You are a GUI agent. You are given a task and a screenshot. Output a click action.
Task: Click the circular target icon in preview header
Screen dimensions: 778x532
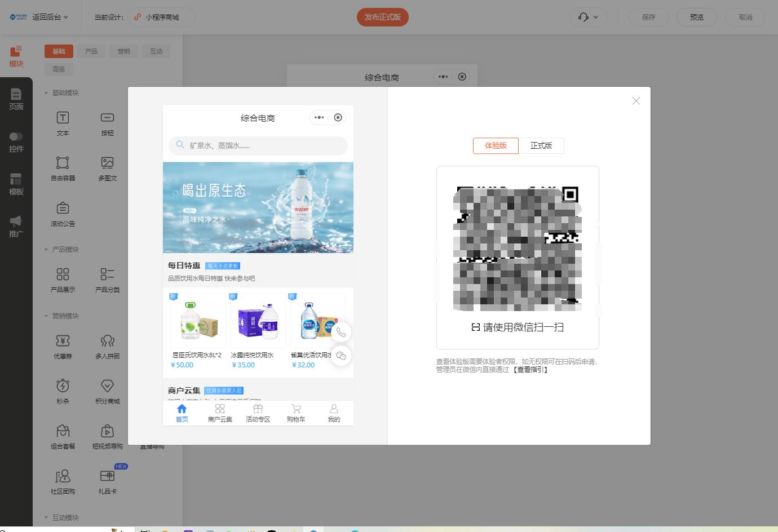point(338,118)
